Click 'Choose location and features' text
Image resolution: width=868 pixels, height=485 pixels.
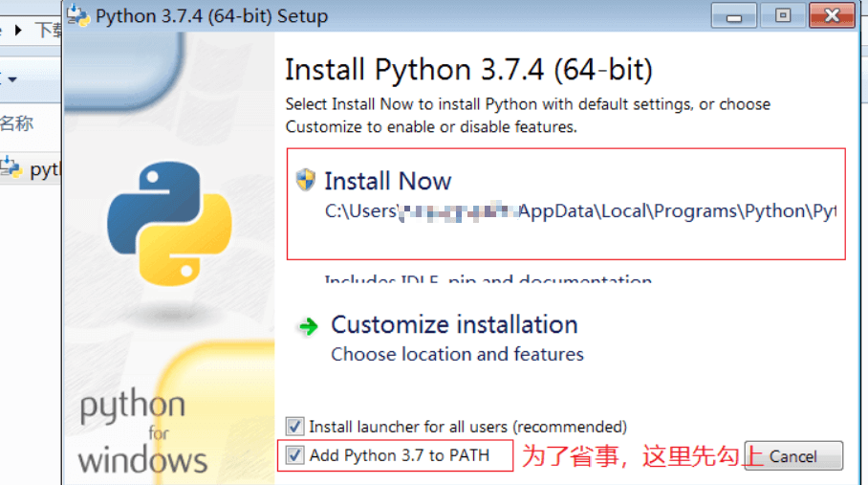point(457,354)
